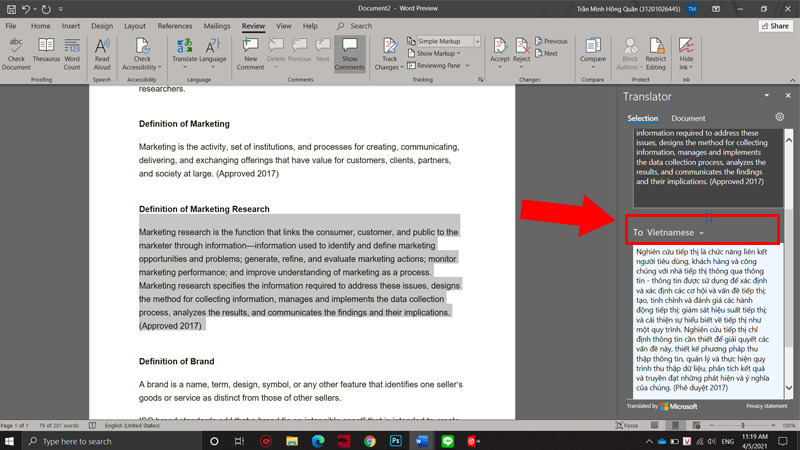Screen dimensions: 800x450
Task: Switch to the Mailings ribbon tab
Action: point(219,25)
